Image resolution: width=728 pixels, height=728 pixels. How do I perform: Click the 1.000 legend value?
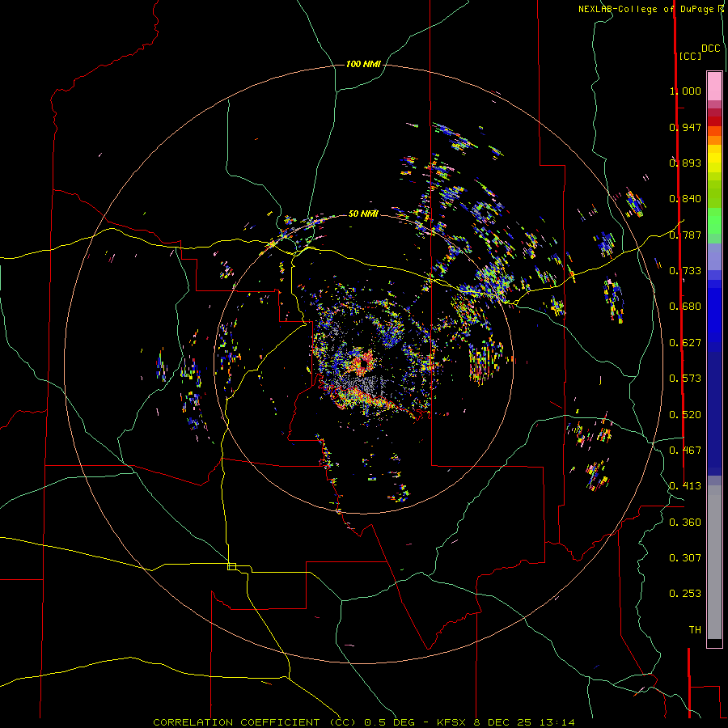[x=685, y=91]
